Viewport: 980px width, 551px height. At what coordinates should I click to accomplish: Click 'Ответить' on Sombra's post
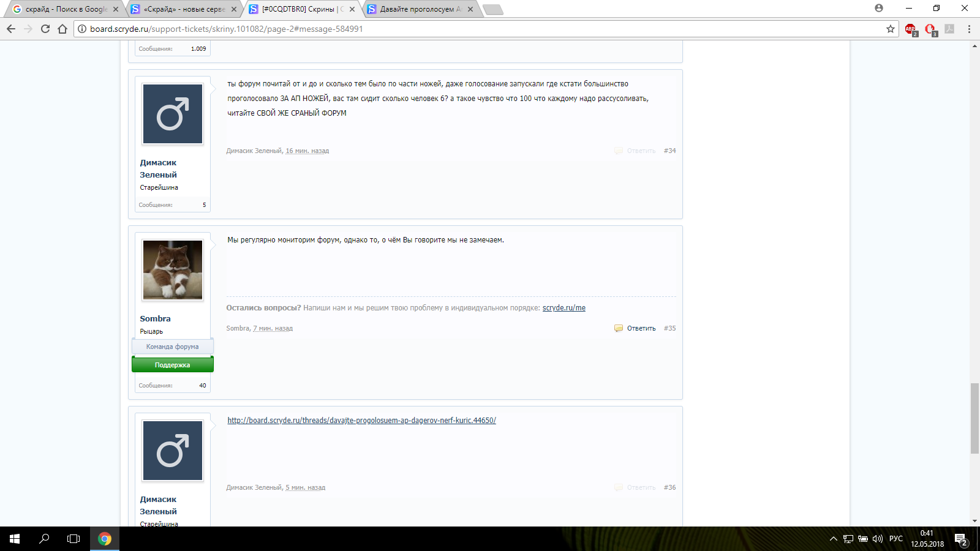[641, 328]
